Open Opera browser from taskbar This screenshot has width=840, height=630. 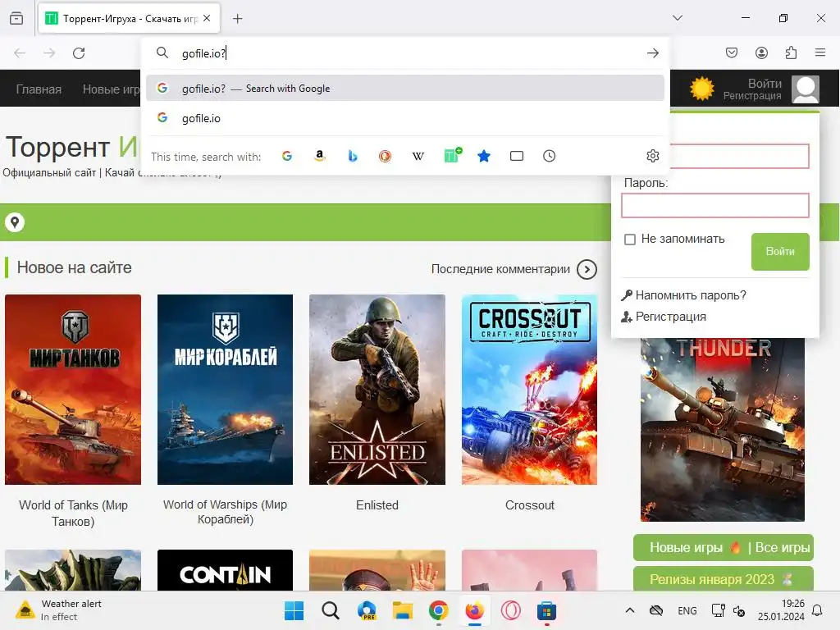point(510,610)
